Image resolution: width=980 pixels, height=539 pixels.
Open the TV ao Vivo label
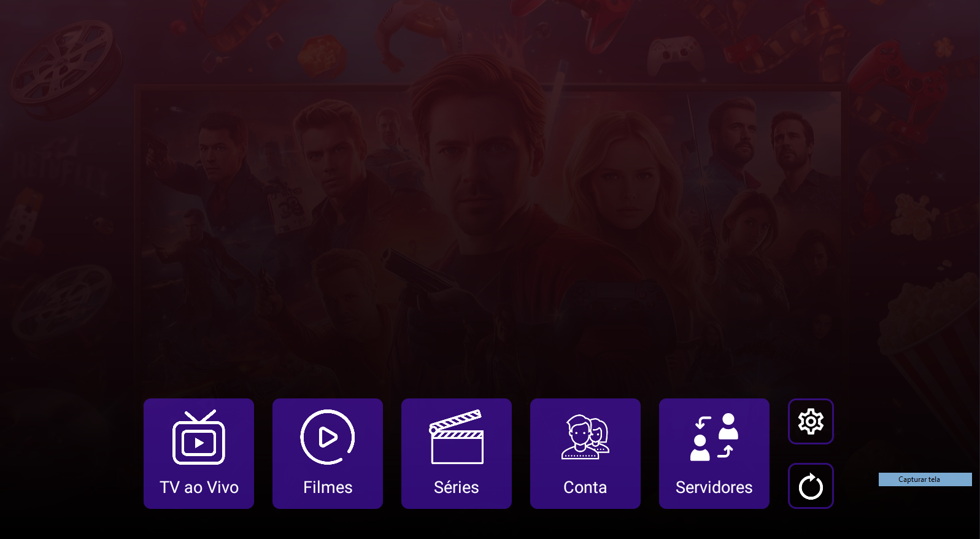199,487
